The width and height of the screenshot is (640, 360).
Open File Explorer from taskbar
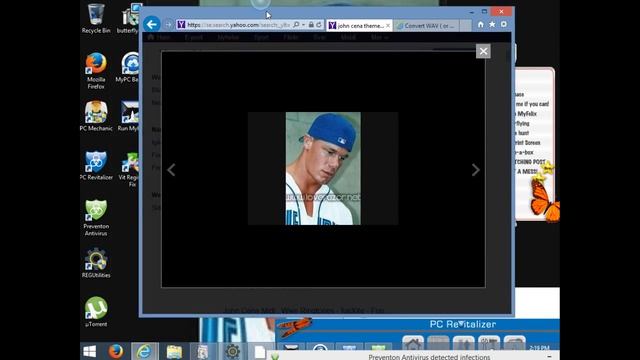click(174, 351)
